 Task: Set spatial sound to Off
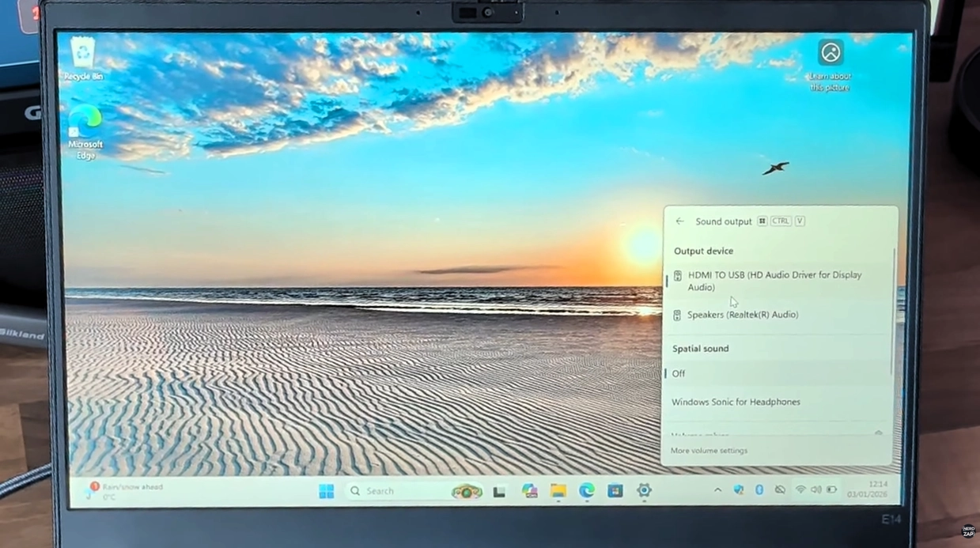pos(679,373)
